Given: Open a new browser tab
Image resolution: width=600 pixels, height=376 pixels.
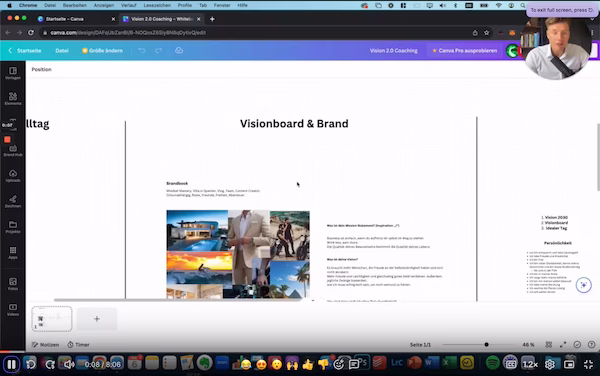Looking at the screenshot, I should pos(212,19).
